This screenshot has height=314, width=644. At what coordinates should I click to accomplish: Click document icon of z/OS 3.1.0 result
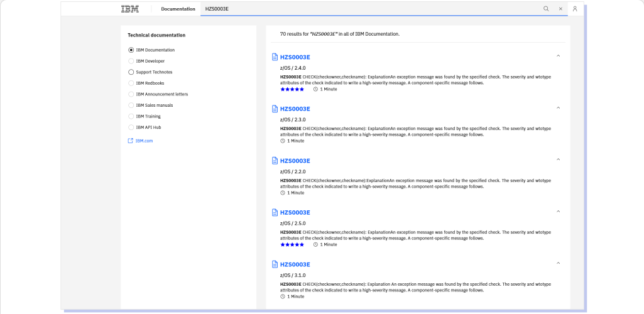point(275,264)
